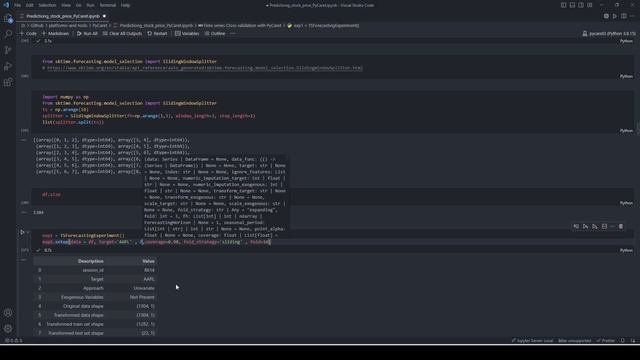Click the run-by-line icon in cell toolbar
Screen dimensions: 640x360
[576, 227]
